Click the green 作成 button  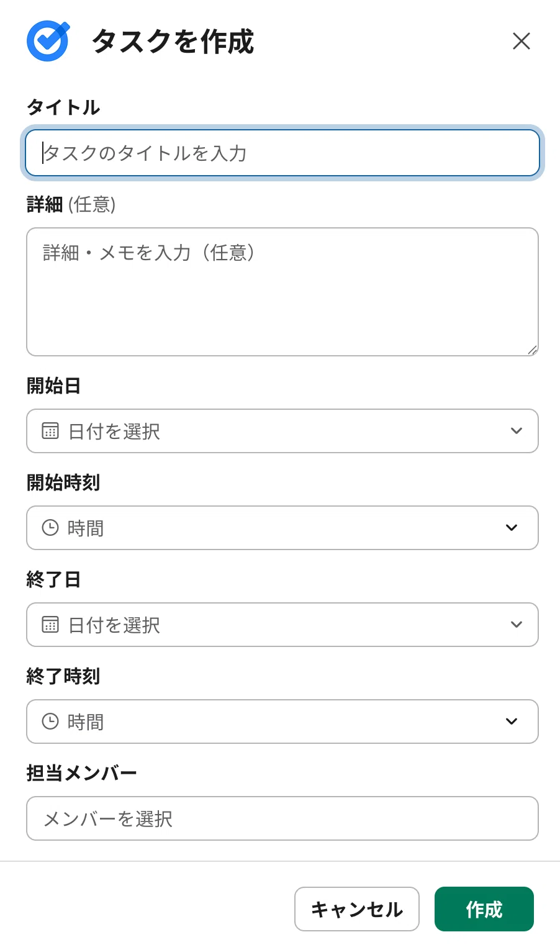click(x=484, y=909)
